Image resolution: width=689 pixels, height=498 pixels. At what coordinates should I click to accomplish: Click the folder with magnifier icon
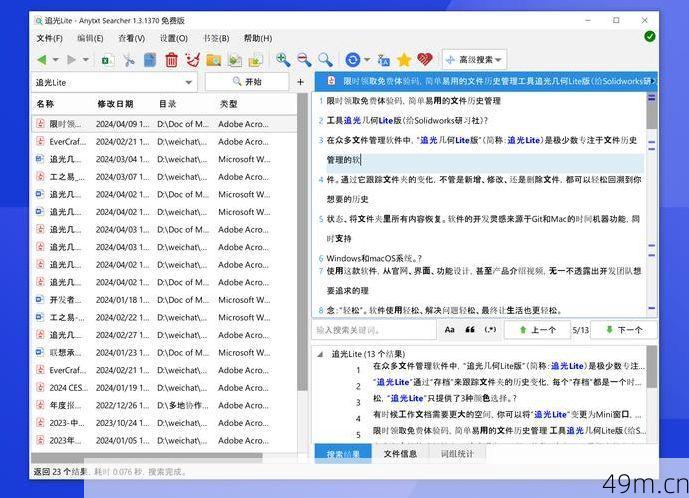coord(214,60)
